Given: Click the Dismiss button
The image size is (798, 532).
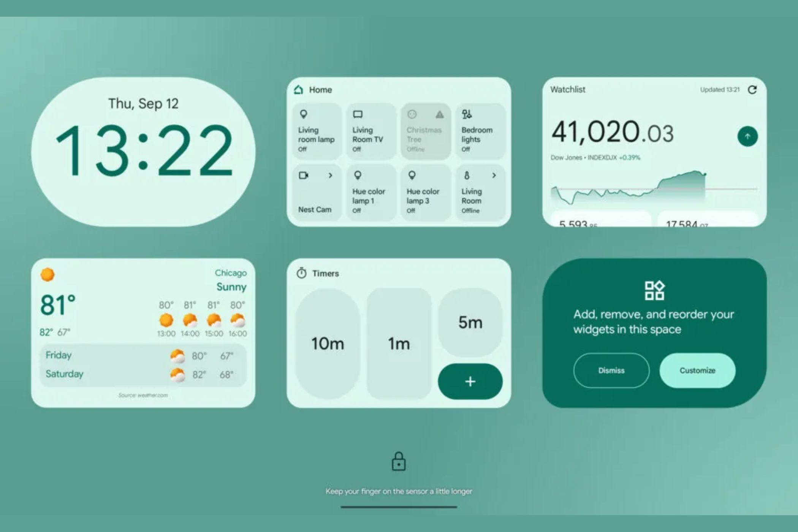Looking at the screenshot, I should (610, 370).
